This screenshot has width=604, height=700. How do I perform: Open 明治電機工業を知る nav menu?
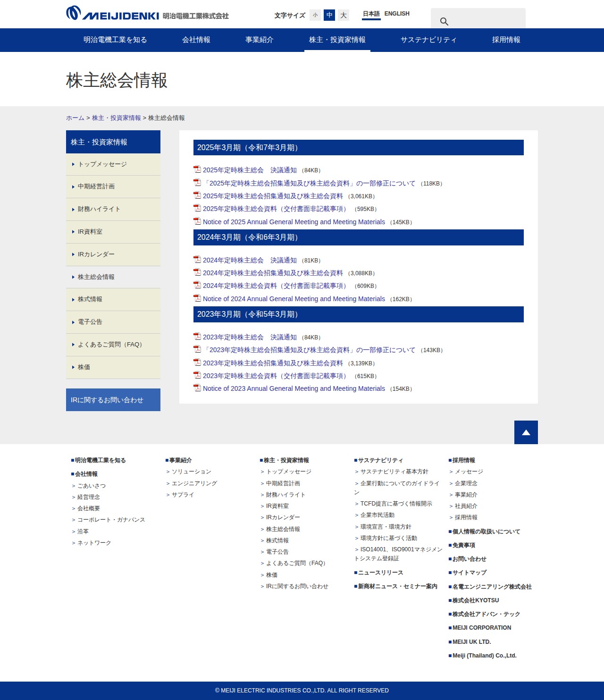(x=115, y=40)
